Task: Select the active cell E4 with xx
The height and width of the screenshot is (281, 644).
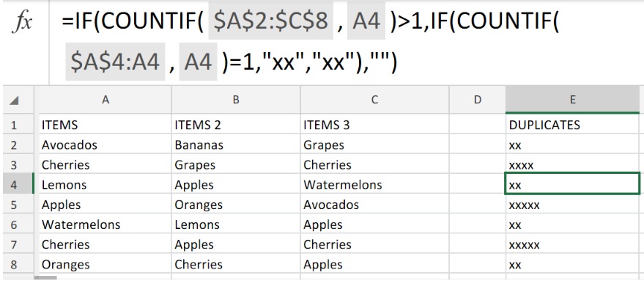Action: pyautogui.click(x=572, y=184)
